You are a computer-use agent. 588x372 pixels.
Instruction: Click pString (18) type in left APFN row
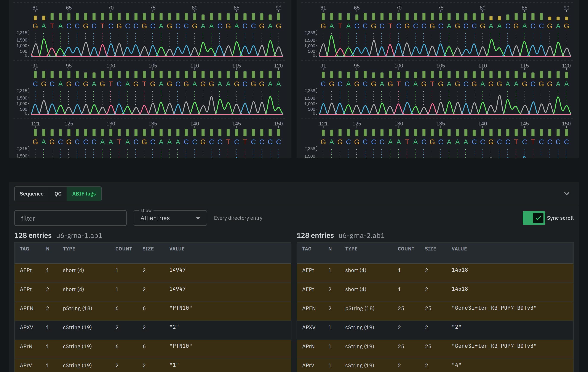pos(77,308)
